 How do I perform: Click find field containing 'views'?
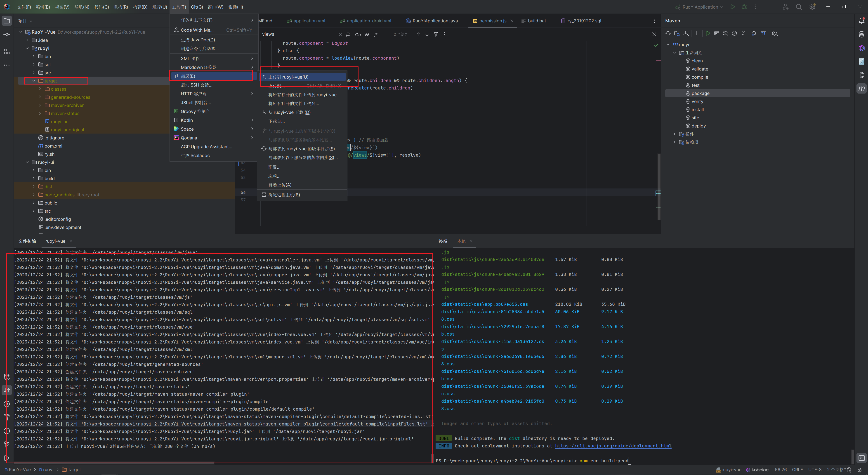(299, 34)
